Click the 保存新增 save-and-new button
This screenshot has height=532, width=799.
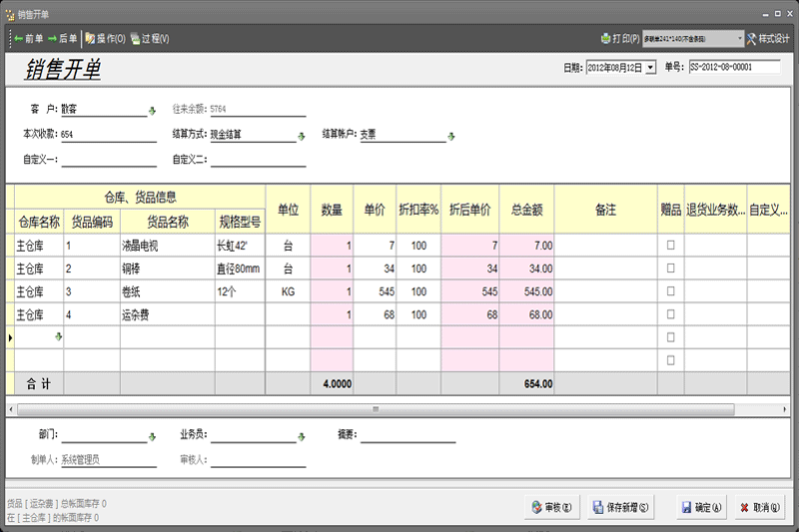coord(620,507)
